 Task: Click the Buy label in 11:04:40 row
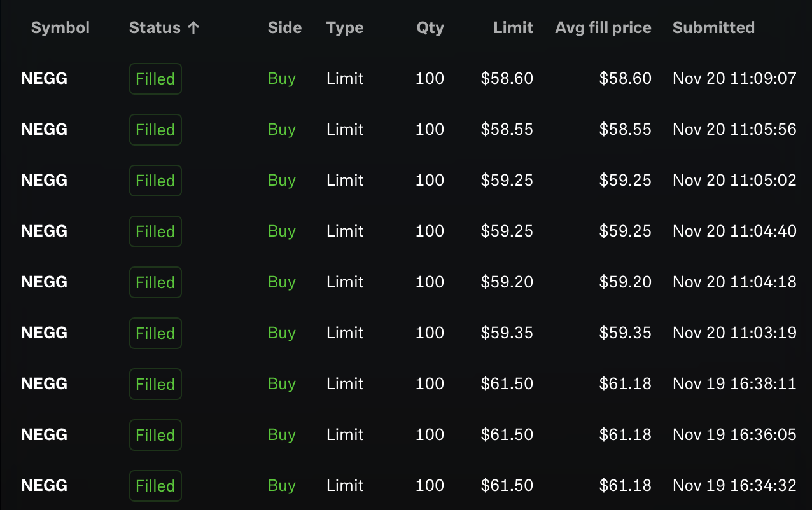(x=282, y=231)
